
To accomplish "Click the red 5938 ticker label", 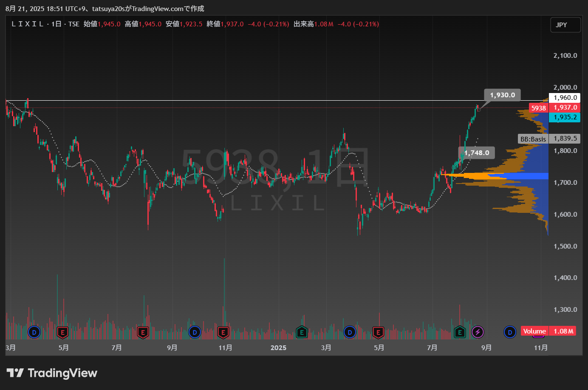I will click(x=538, y=108).
